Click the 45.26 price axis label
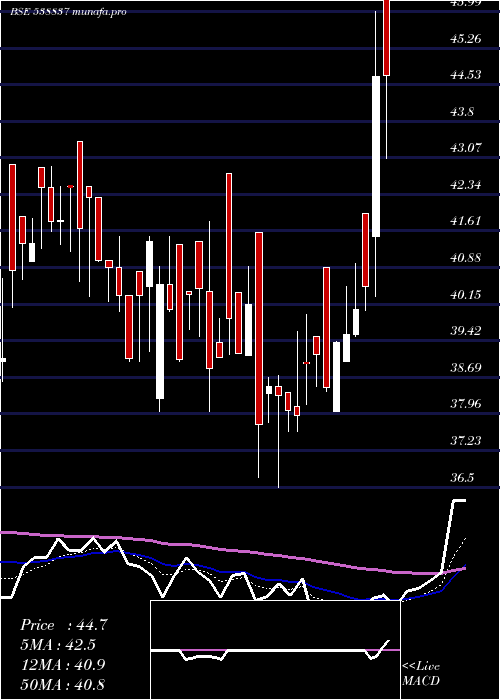This screenshot has width=500, height=700. click(x=466, y=38)
